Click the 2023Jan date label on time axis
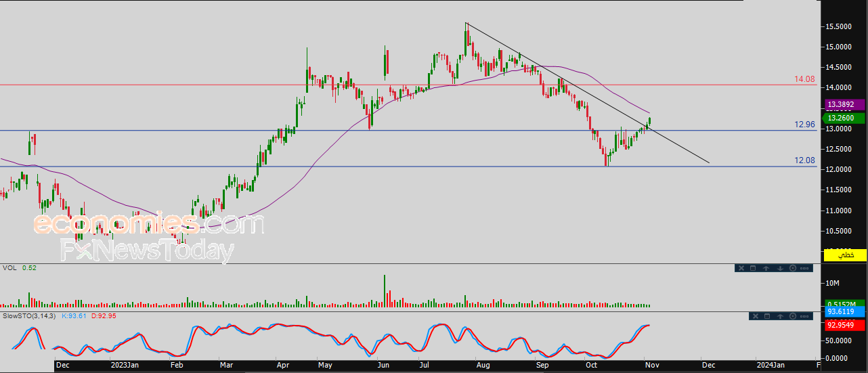Viewport: 868px width, 373px height. coord(125,365)
